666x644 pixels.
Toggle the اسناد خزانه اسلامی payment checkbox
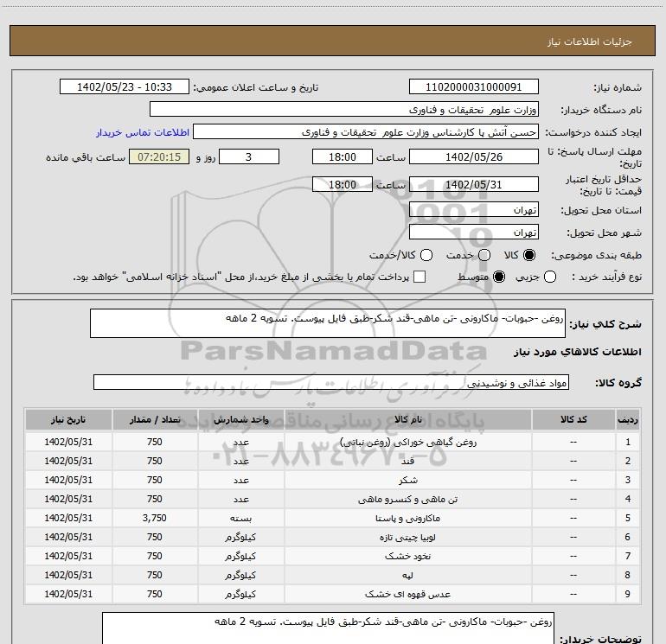point(419,277)
